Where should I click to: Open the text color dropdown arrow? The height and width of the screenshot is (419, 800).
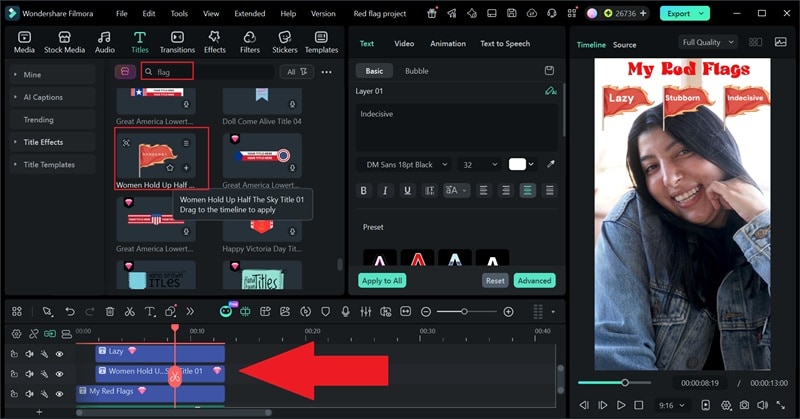[x=531, y=164]
